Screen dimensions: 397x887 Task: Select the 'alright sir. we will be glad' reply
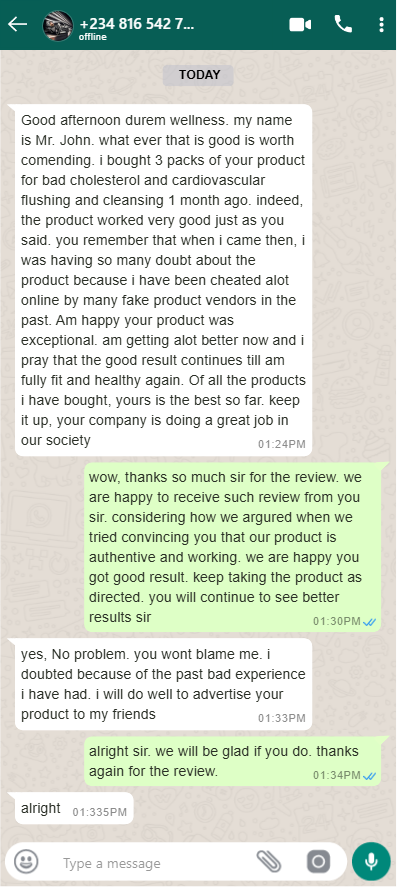tap(232, 761)
